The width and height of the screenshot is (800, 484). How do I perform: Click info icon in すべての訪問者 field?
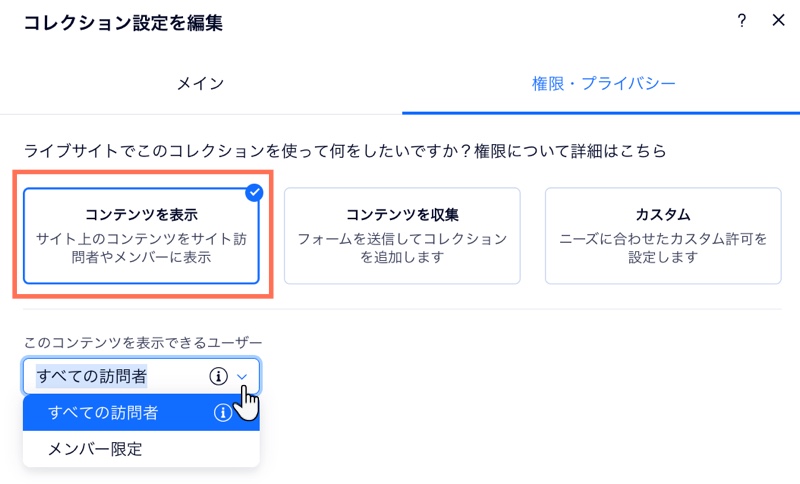coord(218,376)
